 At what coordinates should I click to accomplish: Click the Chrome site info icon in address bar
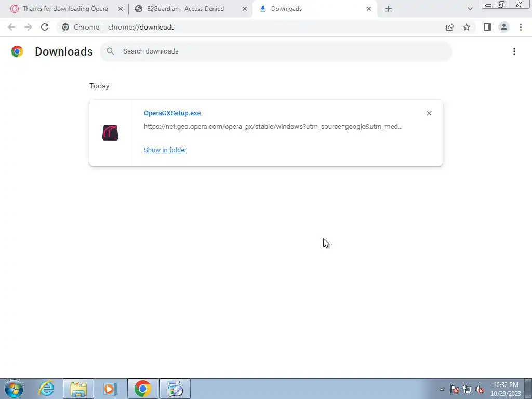(x=65, y=27)
